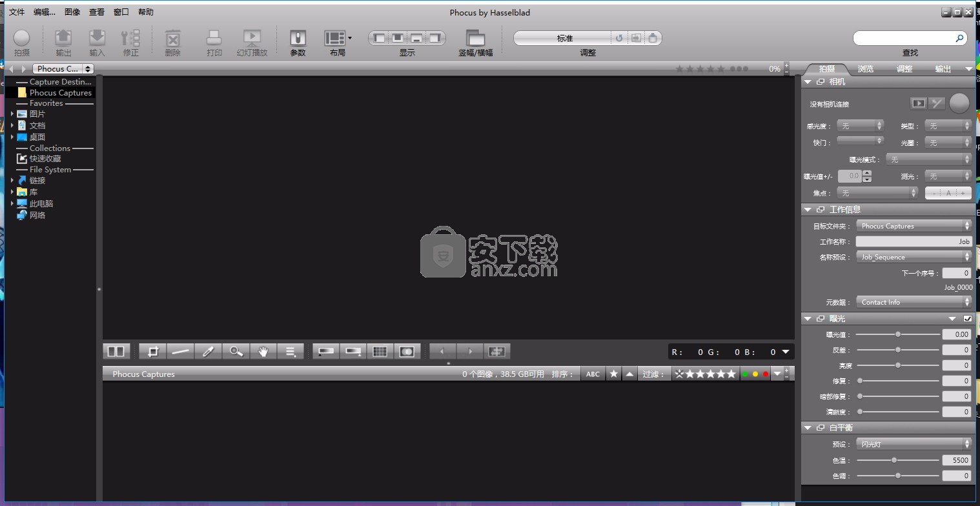Toggle the grid overlay icon
This screenshot has height=506, width=980.
pos(380,351)
